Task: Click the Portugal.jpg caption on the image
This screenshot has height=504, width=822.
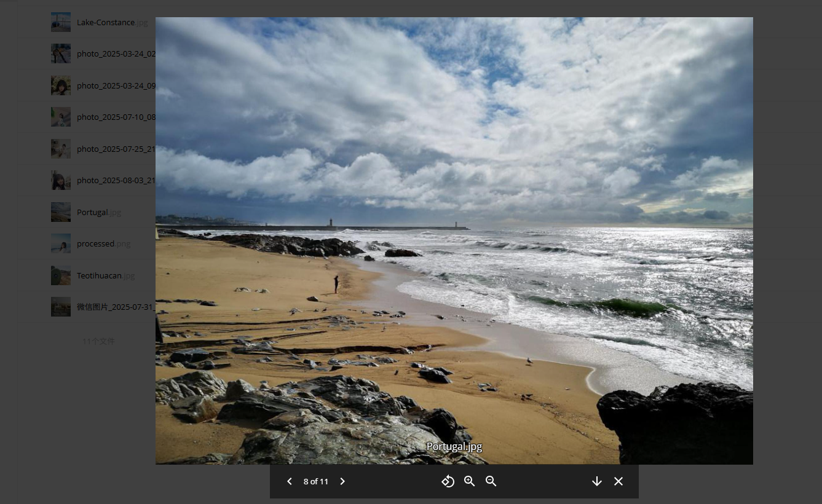Action: point(454,447)
